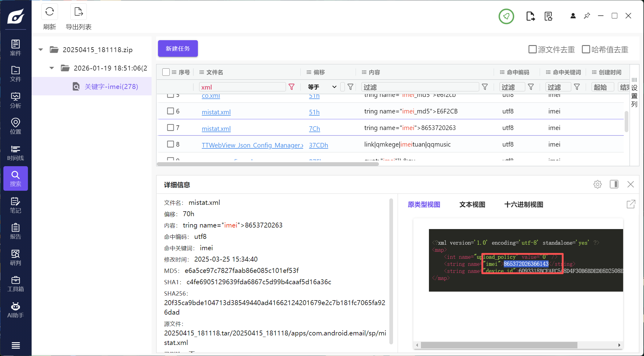Enable 哈希值去重 checkbox
Screen dimensions: 644x356
586,49
